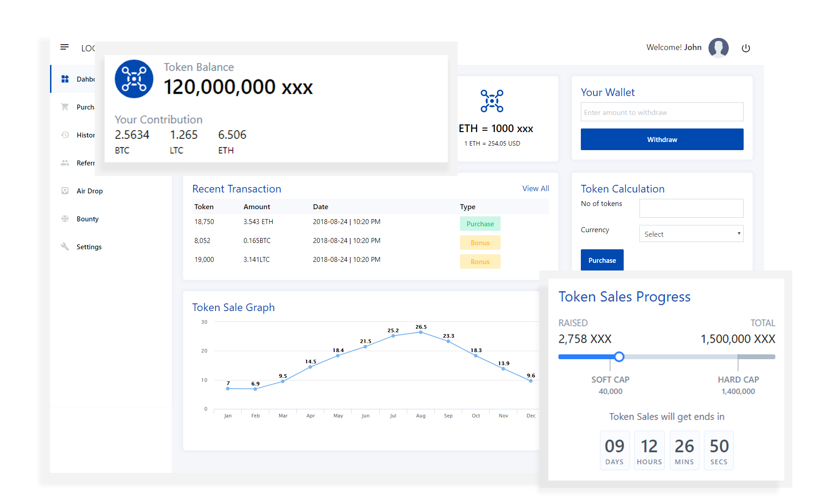Open View All transactions link
Viewport: 814px width, 504px height.
pyautogui.click(x=535, y=188)
